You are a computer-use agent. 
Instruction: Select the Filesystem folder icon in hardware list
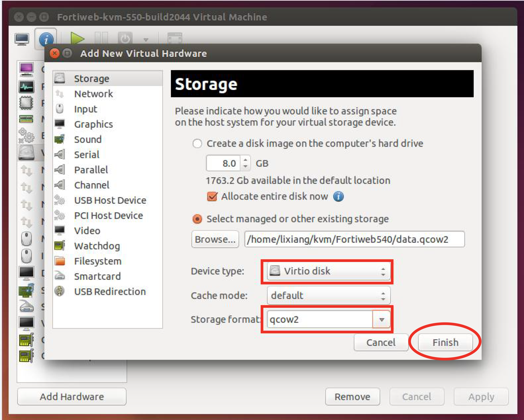click(x=60, y=261)
